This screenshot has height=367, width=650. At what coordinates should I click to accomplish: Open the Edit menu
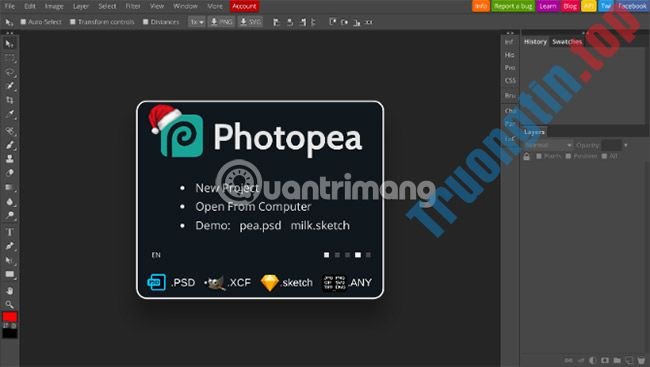point(30,6)
